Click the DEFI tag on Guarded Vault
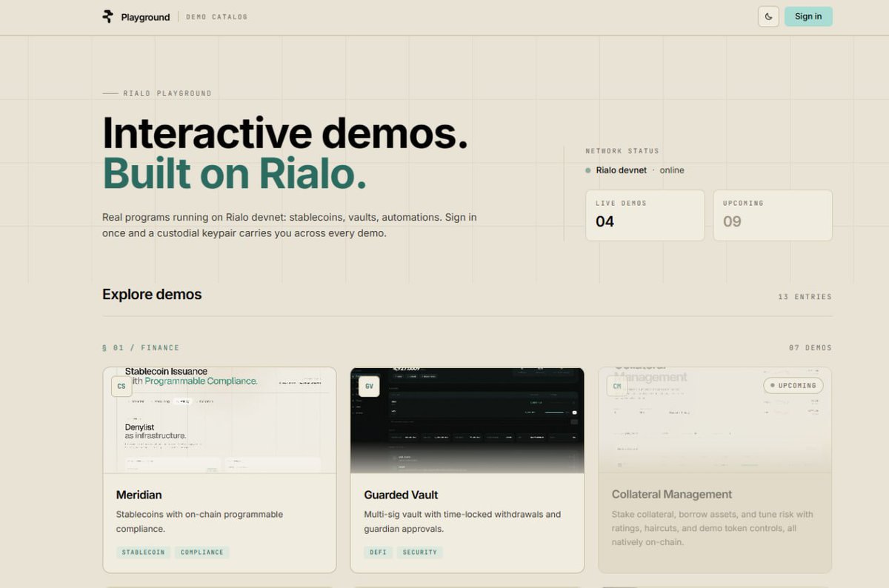Image resolution: width=889 pixels, height=588 pixels. coord(379,552)
